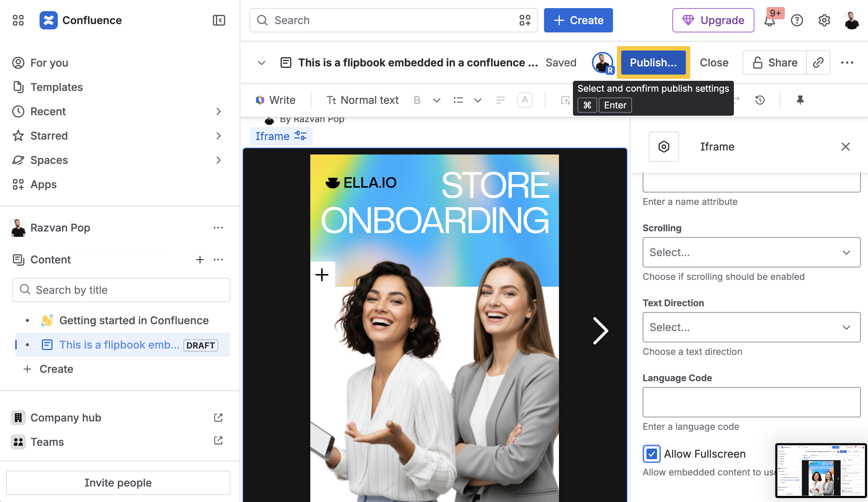The height and width of the screenshot is (502, 868).
Task: Click the Close editor button
Action: [x=714, y=63]
